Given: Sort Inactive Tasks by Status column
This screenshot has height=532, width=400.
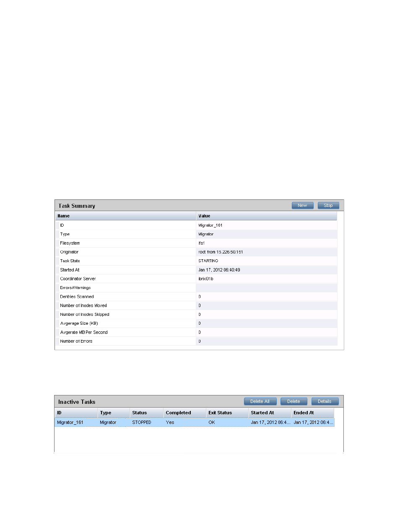Looking at the screenshot, I should pos(146,413).
